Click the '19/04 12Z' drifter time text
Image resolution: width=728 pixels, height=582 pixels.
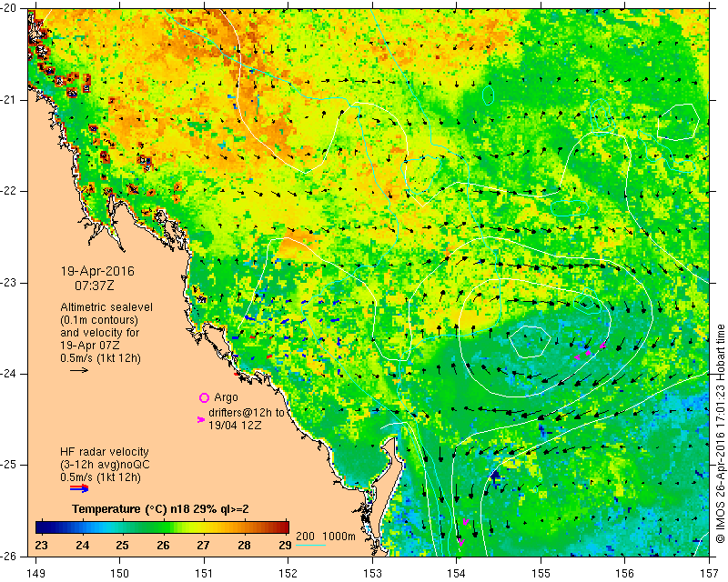(235, 425)
